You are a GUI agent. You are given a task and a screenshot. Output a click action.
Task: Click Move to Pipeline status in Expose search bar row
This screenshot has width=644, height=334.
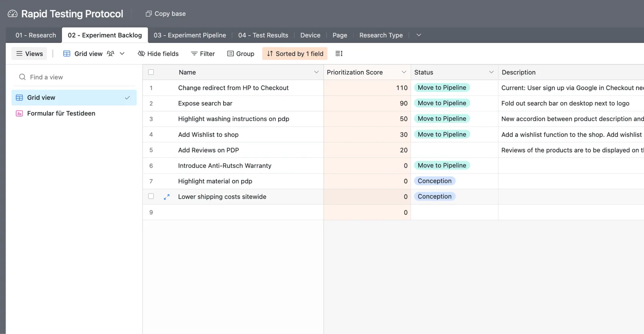[442, 103]
